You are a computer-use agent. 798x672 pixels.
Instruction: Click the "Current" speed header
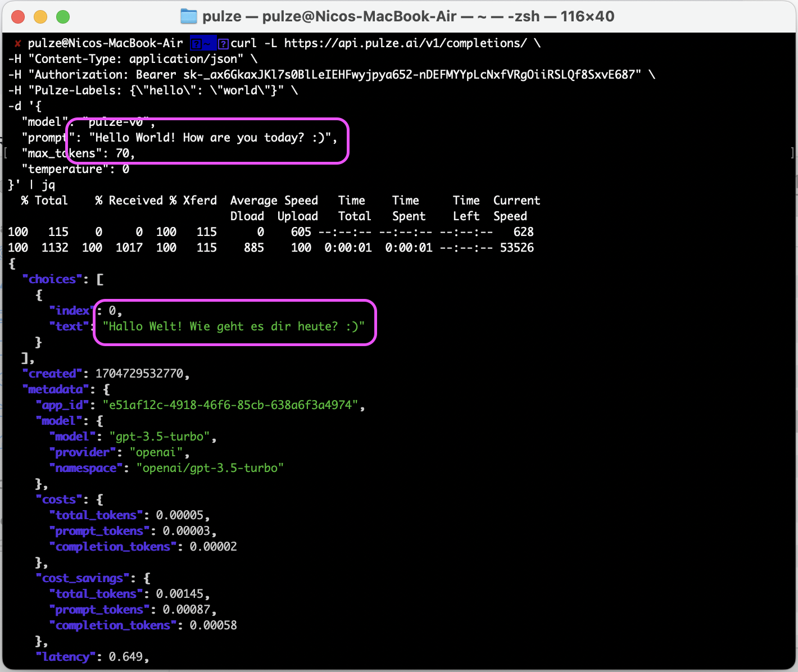click(517, 201)
